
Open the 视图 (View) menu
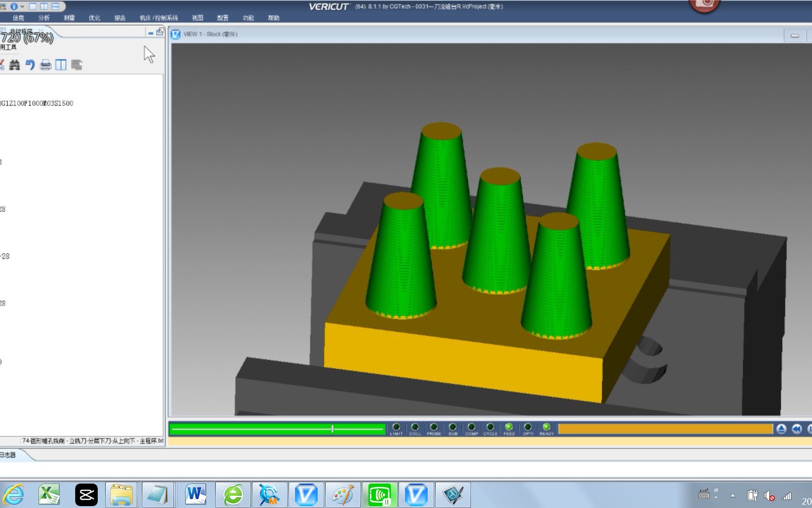[197, 18]
